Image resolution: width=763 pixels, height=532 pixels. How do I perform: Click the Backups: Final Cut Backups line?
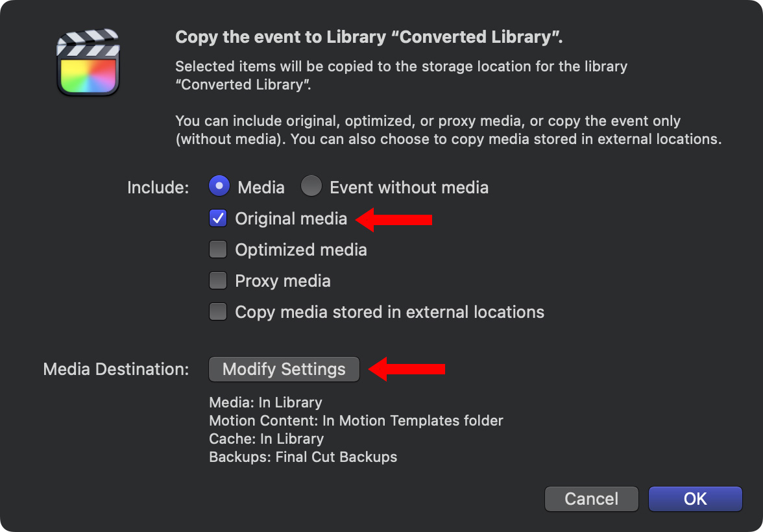(303, 457)
